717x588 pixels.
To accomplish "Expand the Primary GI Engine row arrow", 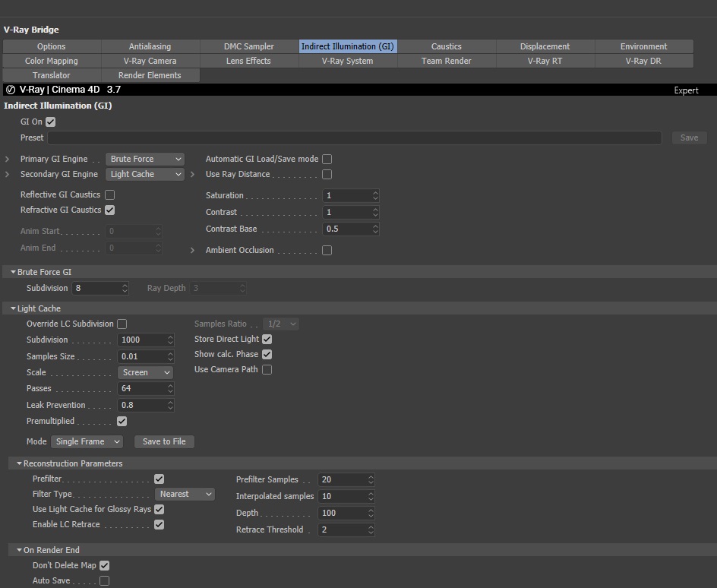I will coord(7,159).
